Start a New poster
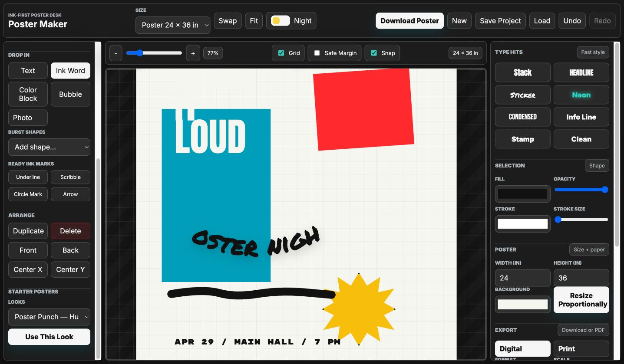Screen dimensions: 624x364 click(x=459, y=21)
